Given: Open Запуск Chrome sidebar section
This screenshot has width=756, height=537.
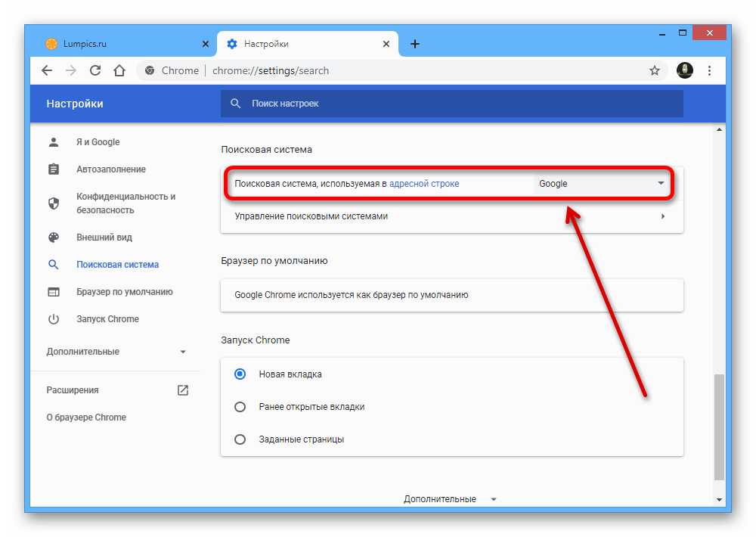Looking at the screenshot, I should (x=107, y=319).
